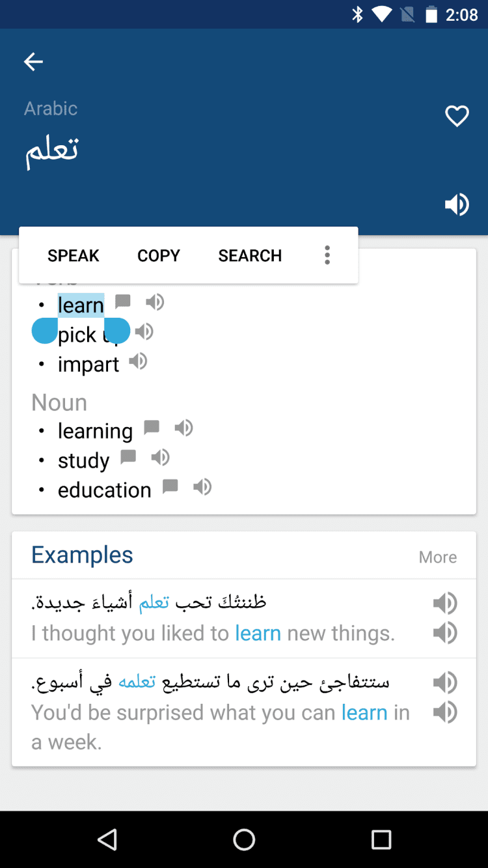Play pronunciation of 'impart'
The image size is (488, 868).
tap(138, 361)
